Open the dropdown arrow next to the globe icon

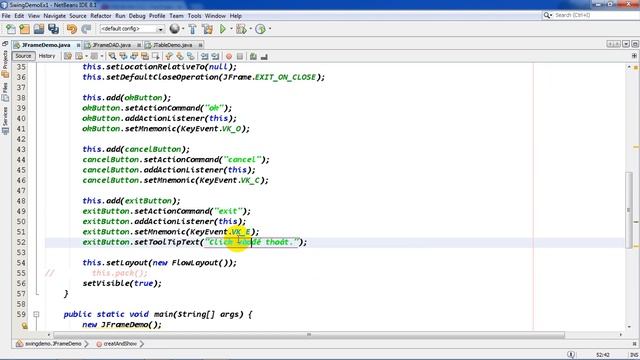click(183, 29)
